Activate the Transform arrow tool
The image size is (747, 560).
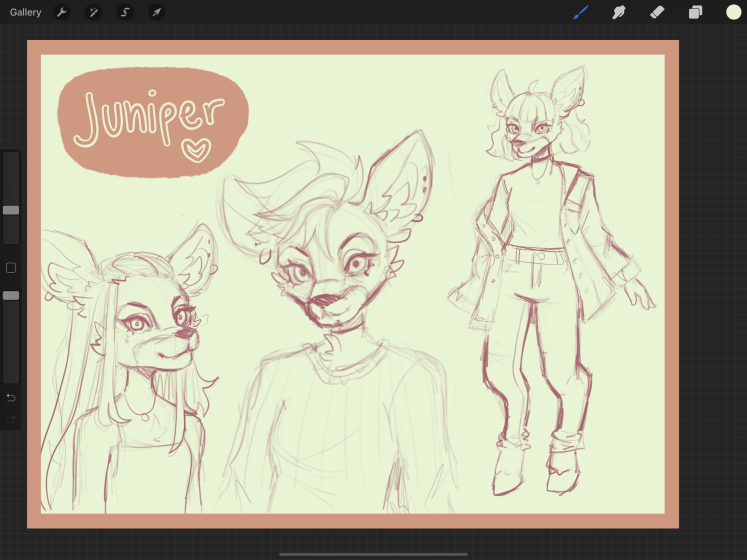click(x=157, y=12)
